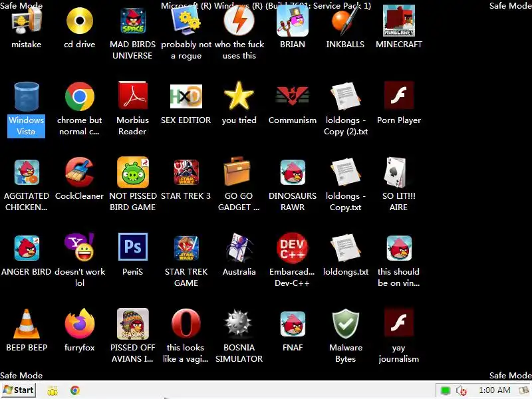The width and height of the screenshot is (532, 399).
Task: Launch Chrome from the taskbar
Action: pyautogui.click(x=75, y=390)
